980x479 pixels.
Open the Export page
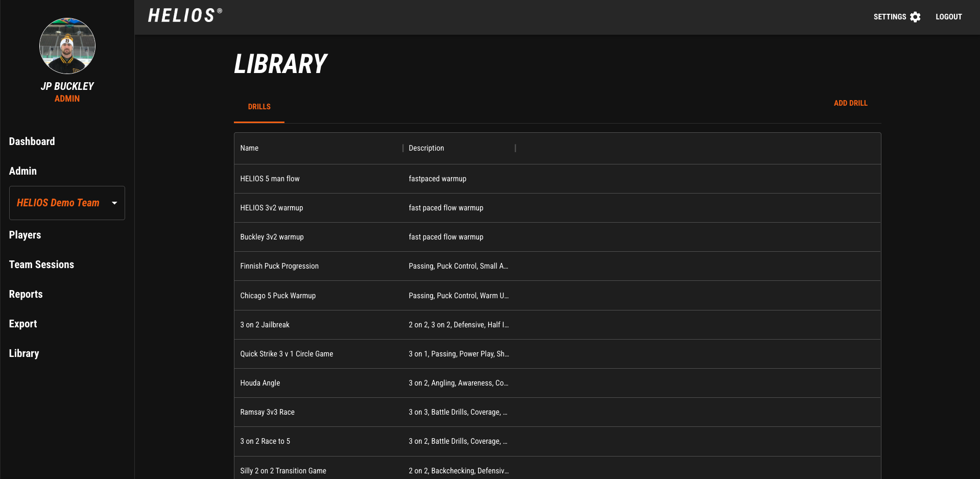tap(23, 324)
